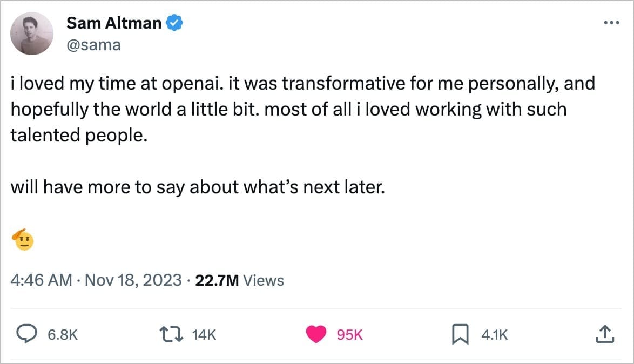Toggle the bookmark icon

click(458, 335)
